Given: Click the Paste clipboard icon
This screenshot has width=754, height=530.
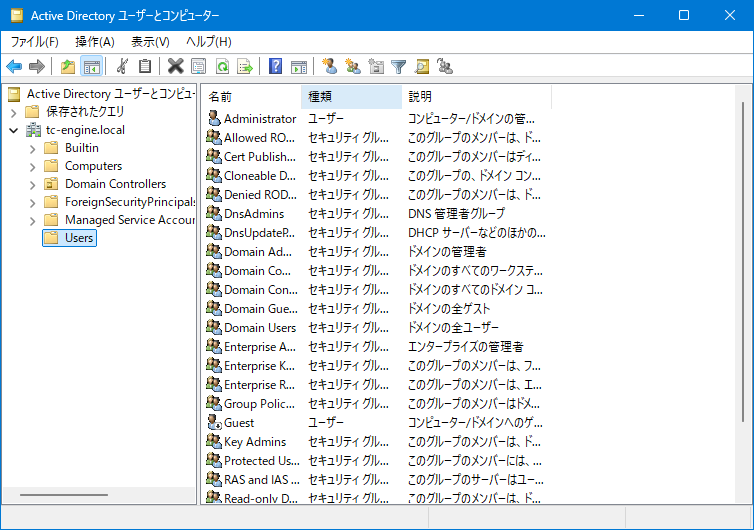Looking at the screenshot, I should (x=145, y=66).
